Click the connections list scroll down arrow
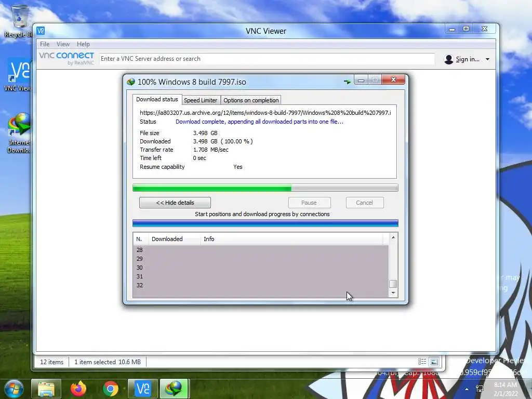The width and height of the screenshot is (532, 399). tap(393, 293)
